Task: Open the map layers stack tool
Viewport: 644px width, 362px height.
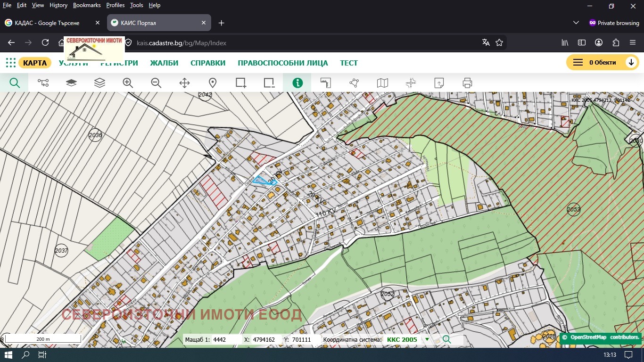Action: [99, 83]
